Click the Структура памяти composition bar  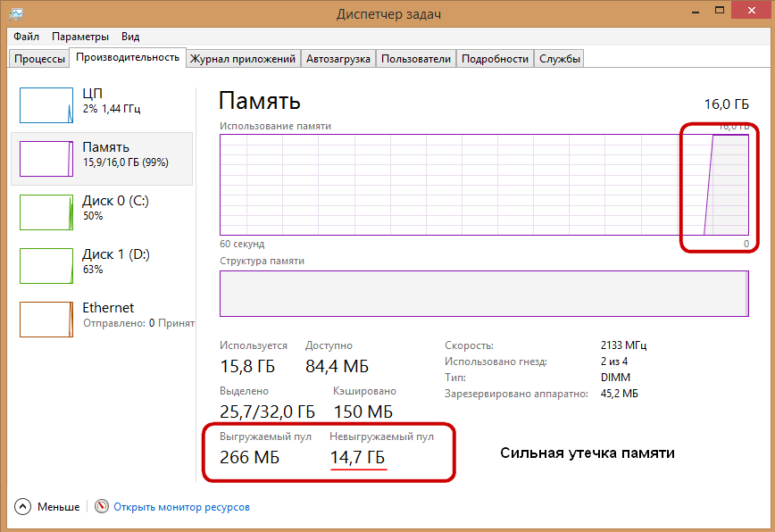tap(482, 293)
